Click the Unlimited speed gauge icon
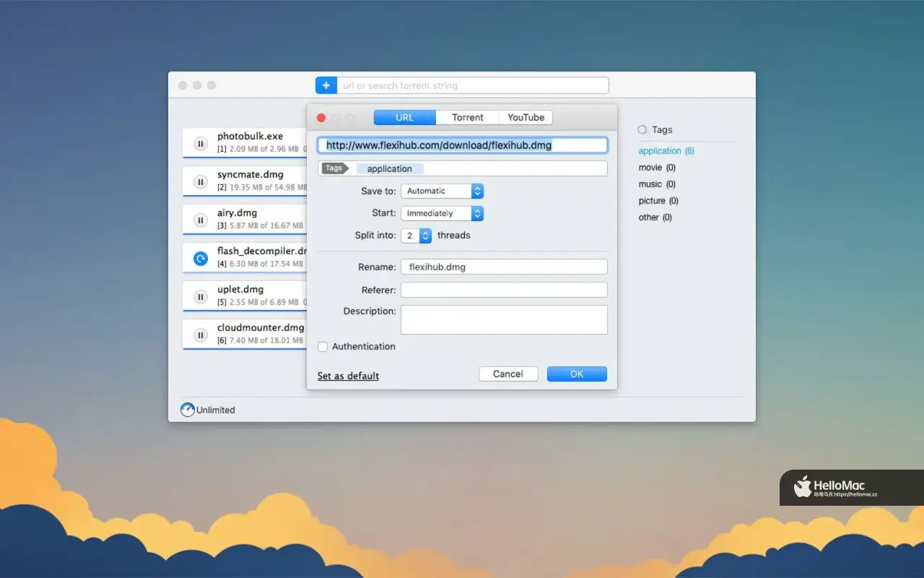 click(187, 410)
